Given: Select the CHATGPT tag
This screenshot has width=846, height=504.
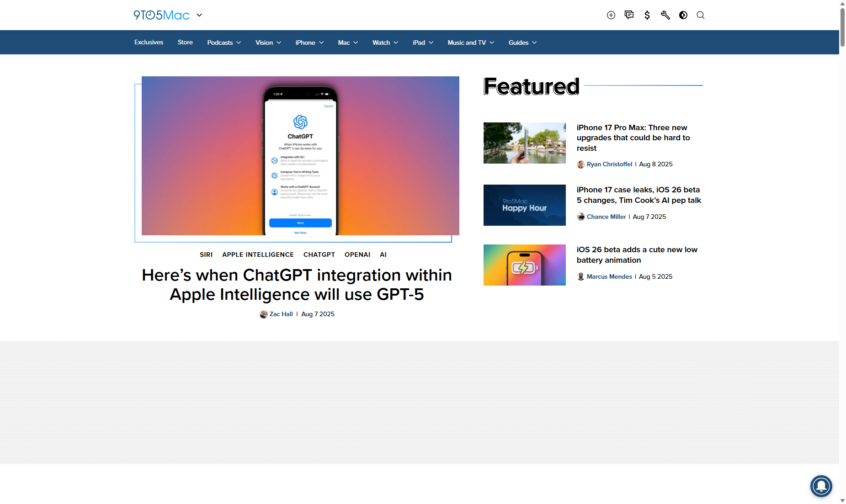Looking at the screenshot, I should point(319,255).
